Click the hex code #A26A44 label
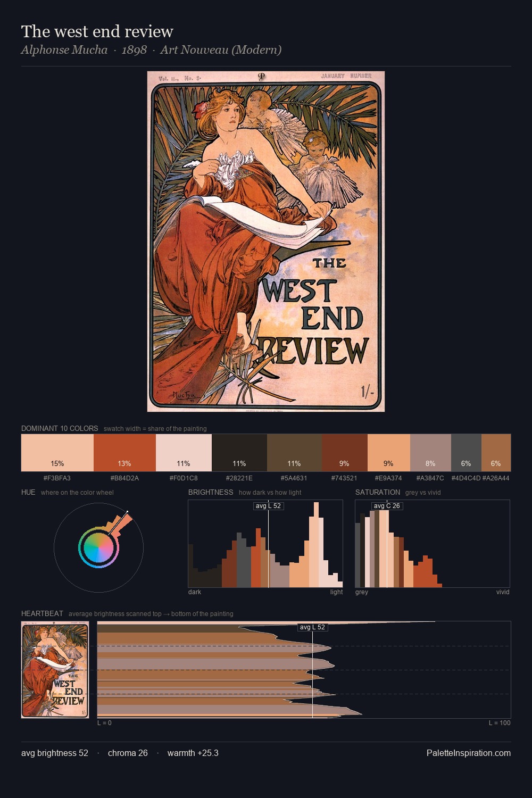 click(x=496, y=478)
